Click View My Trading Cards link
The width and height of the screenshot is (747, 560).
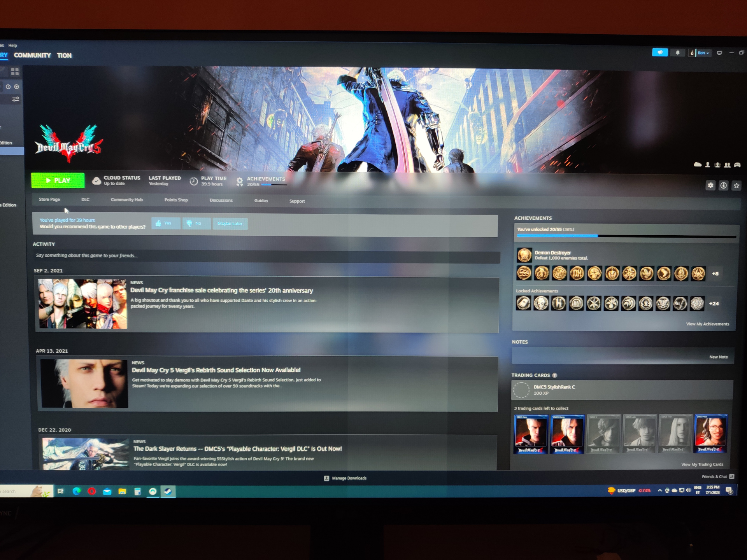point(702,464)
